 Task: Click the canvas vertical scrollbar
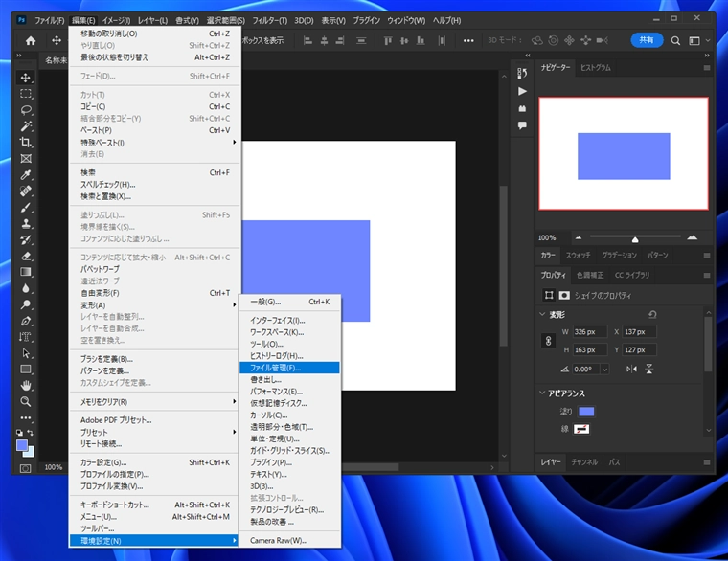click(504, 265)
